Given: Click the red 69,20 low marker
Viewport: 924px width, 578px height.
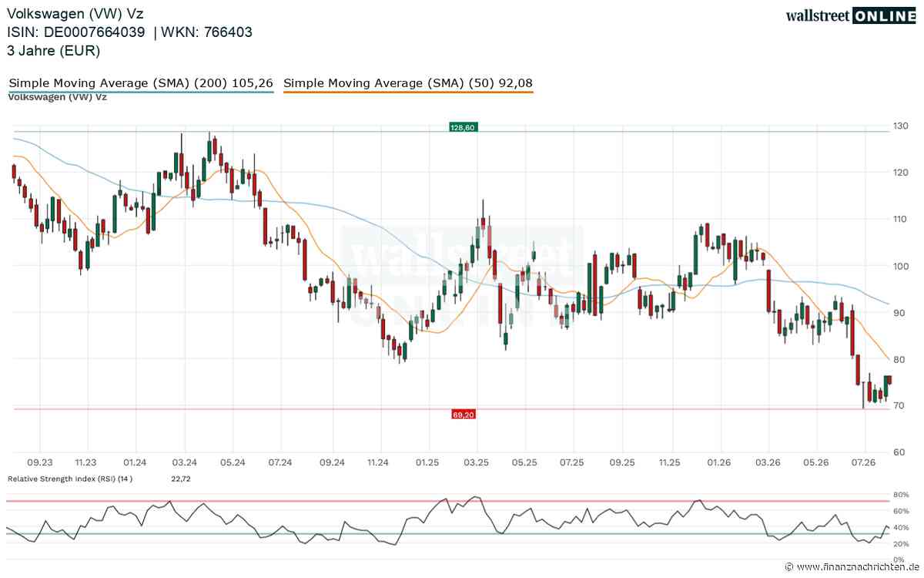Looking at the screenshot, I should click(464, 415).
